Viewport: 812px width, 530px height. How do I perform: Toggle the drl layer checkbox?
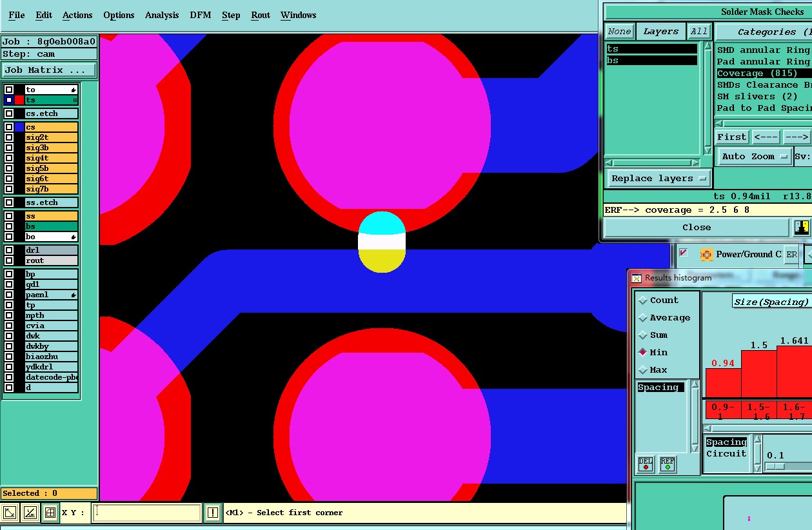9,250
